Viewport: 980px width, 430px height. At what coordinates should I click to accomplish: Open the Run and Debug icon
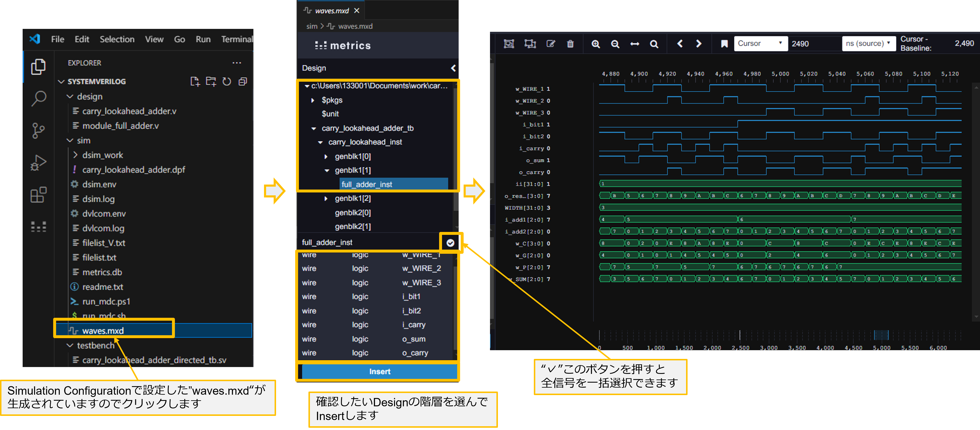tap(38, 163)
